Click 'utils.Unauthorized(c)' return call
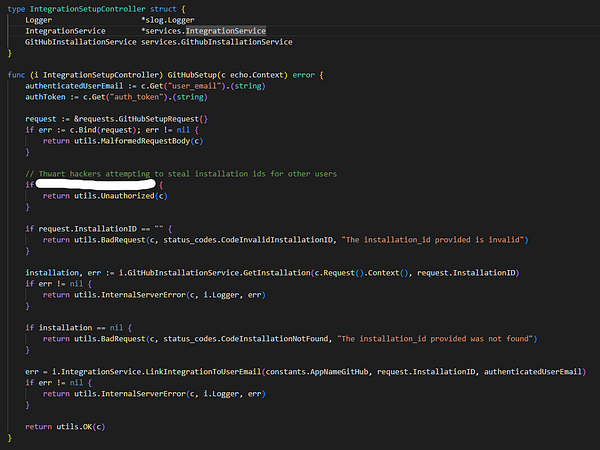 (121, 196)
